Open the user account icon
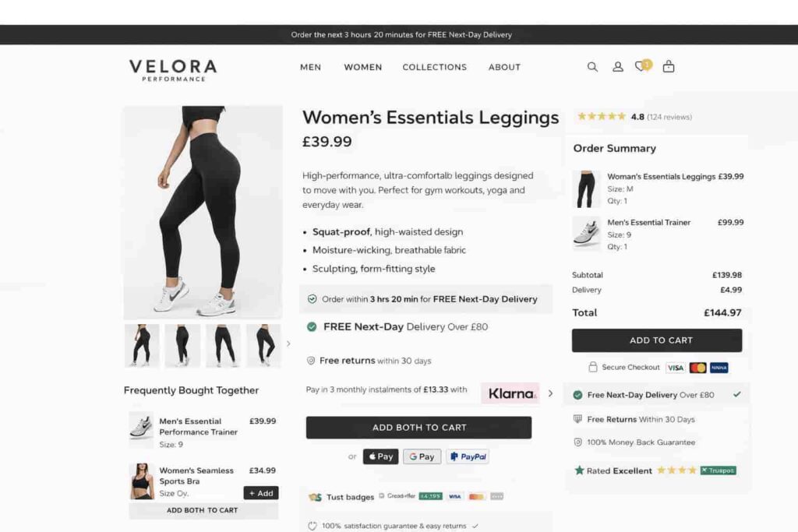 (x=618, y=67)
